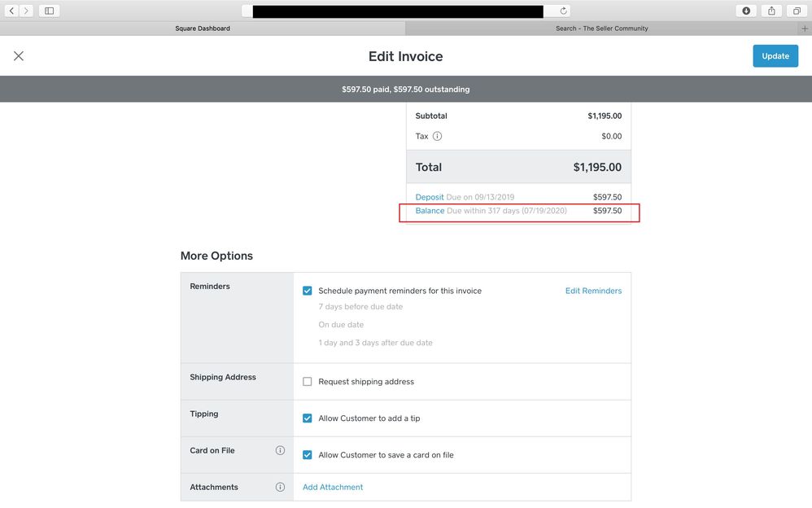Uncheck Schedule payment reminders checkbox
Screen dimensions: 812x508
tap(308, 291)
